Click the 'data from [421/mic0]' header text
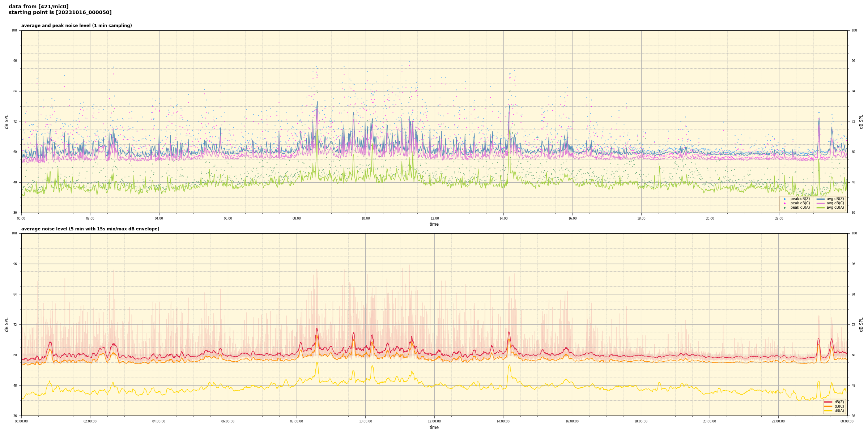This screenshot has width=868, height=434. 39,7
